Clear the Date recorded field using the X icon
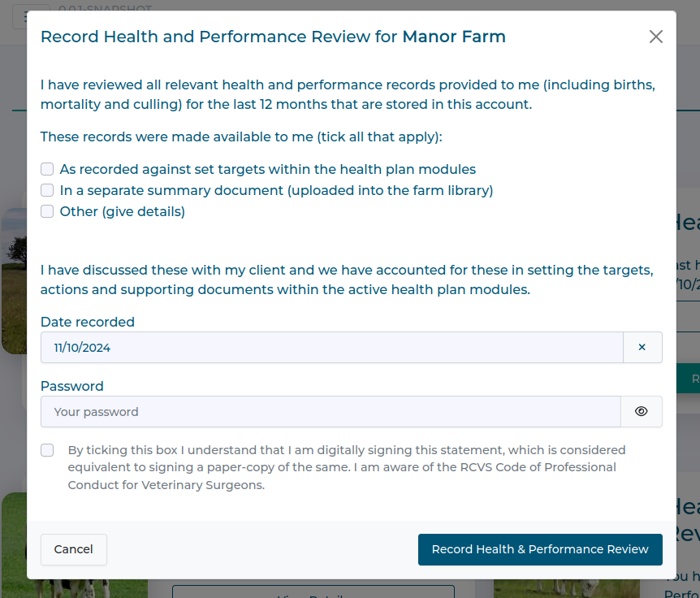Screen dimensions: 700x598 [642, 346]
